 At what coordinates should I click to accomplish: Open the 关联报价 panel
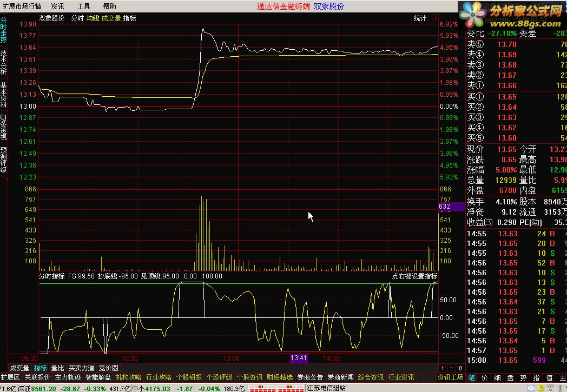pyautogui.click(x=37, y=377)
